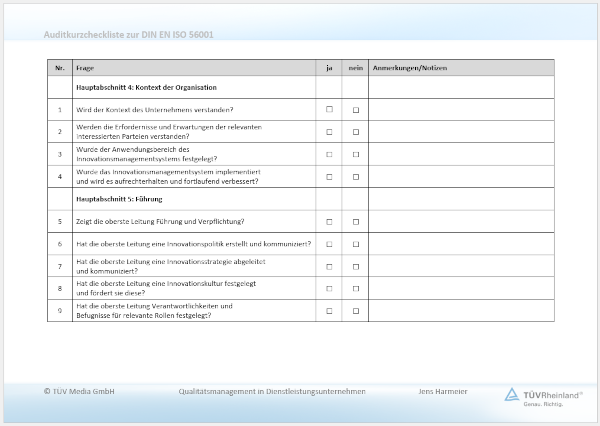Click the TÜV Rheinland logo
The width and height of the screenshot is (600, 426).
(544, 396)
